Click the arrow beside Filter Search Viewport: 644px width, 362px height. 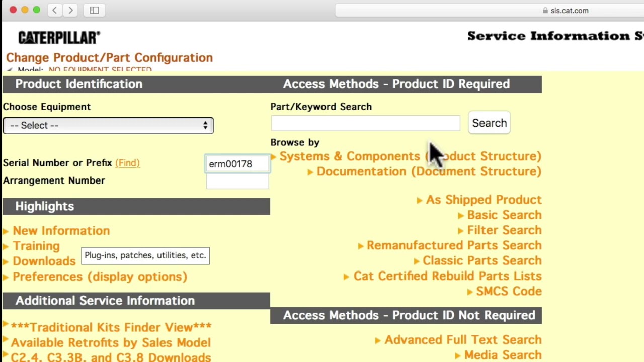(x=461, y=231)
